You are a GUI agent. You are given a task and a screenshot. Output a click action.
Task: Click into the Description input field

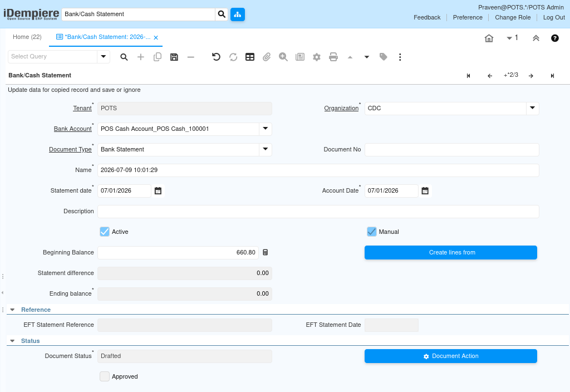[318, 212]
